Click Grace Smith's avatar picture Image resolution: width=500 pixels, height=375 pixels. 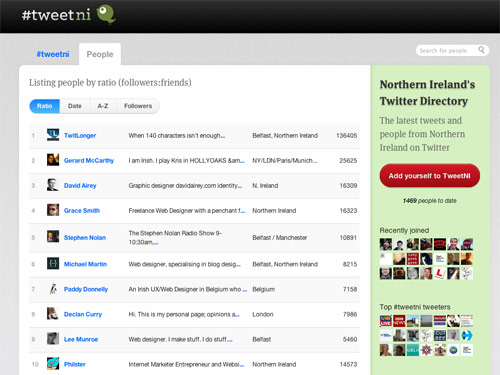(53, 210)
